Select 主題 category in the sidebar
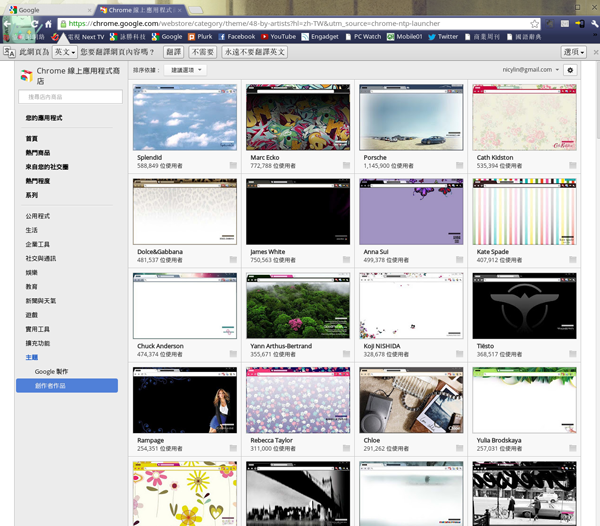600x526 pixels. click(x=32, y=357)
